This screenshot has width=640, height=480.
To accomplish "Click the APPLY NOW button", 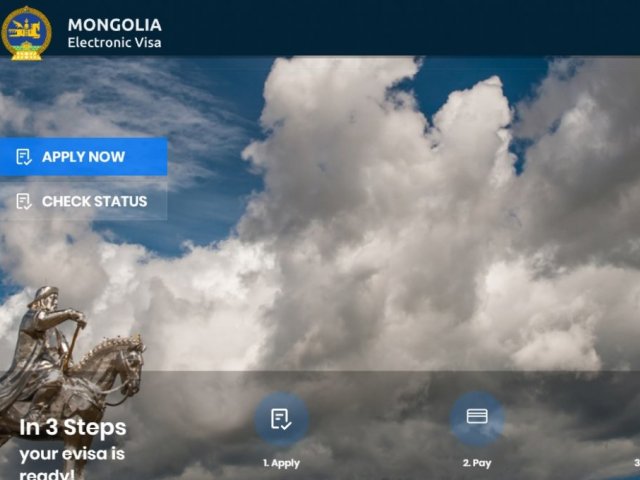I will tap(83, 157).
